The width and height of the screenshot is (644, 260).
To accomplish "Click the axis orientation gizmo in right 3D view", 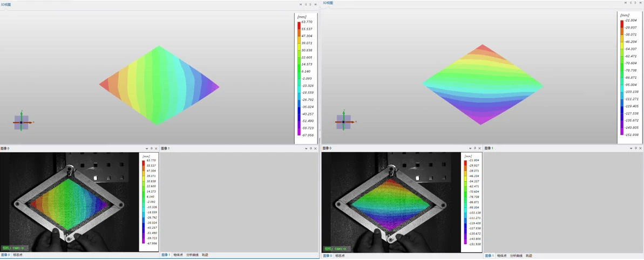I will [x=343, y=122].
